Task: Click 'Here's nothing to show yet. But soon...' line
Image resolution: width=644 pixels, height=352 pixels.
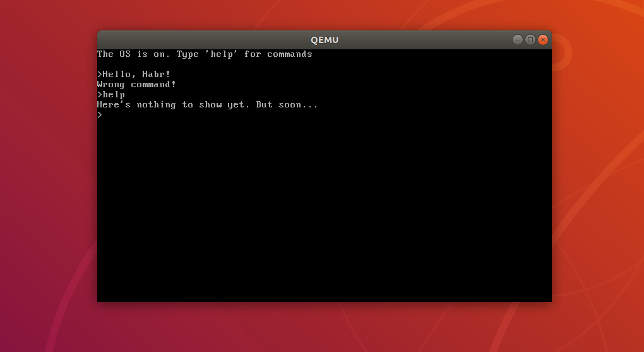Action: [208, 104]
